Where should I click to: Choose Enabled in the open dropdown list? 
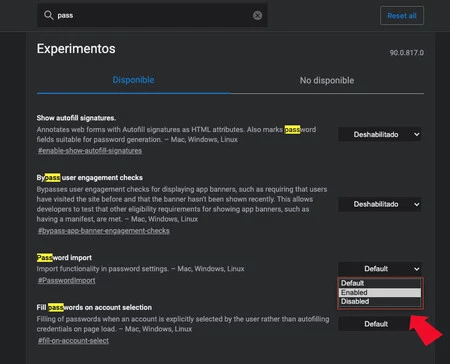click(x=380, y=292)
